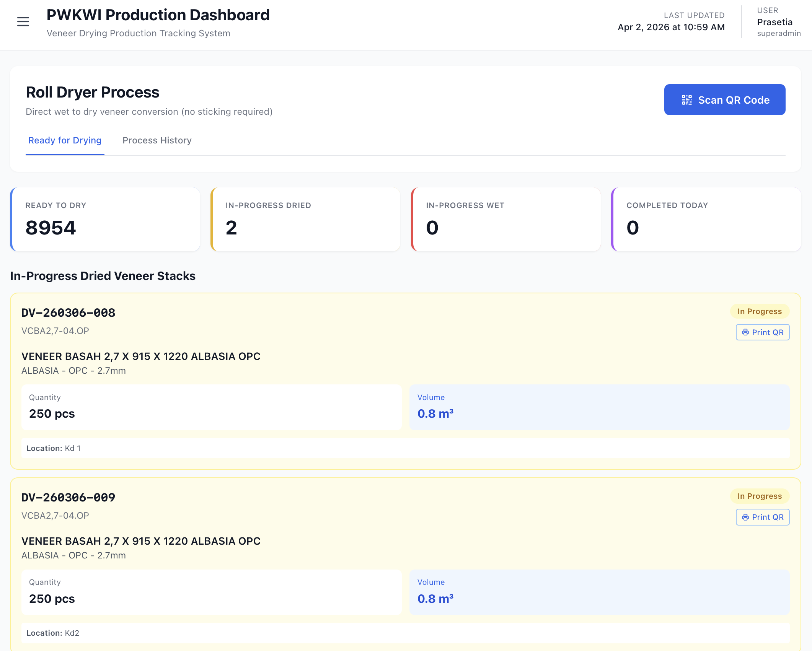The height and width of the screenshot is (651, 812).
Task: Click the QR icon on the Scan button
Action: (686, 100)
